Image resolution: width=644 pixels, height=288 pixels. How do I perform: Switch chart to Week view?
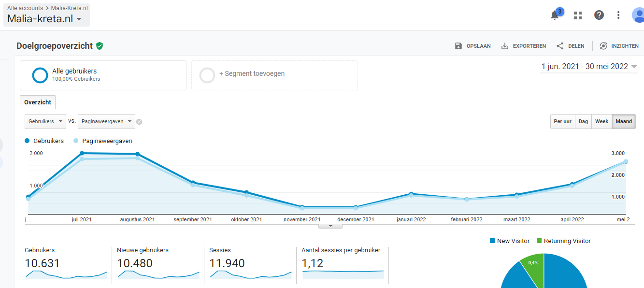click(601, 121)
